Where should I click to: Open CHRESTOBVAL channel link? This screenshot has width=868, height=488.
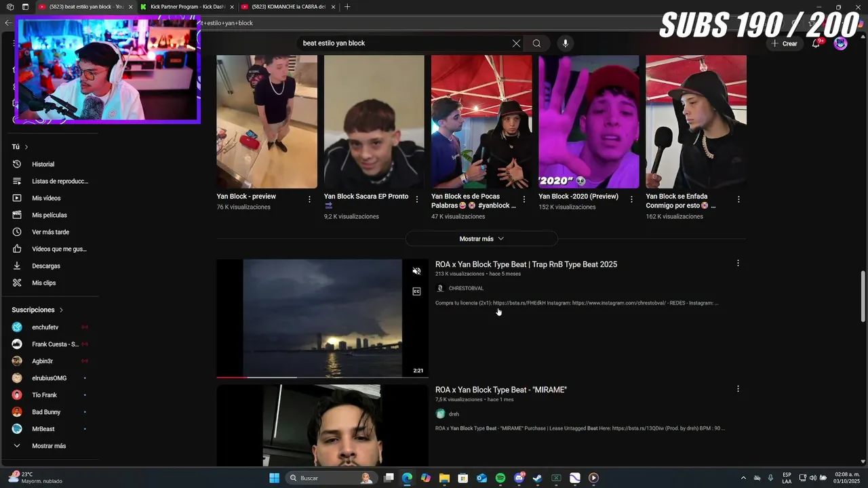click(466, 288)
